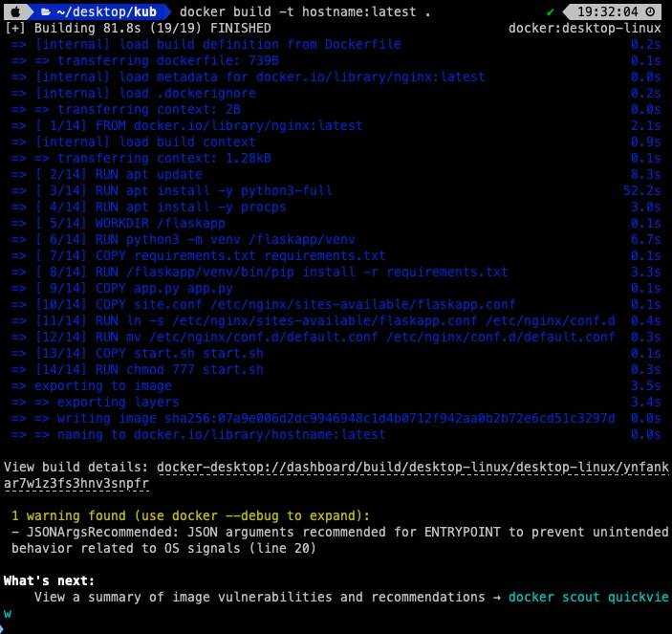Select the View build details: label
The image size is (672, 634).
click(76, 468)
